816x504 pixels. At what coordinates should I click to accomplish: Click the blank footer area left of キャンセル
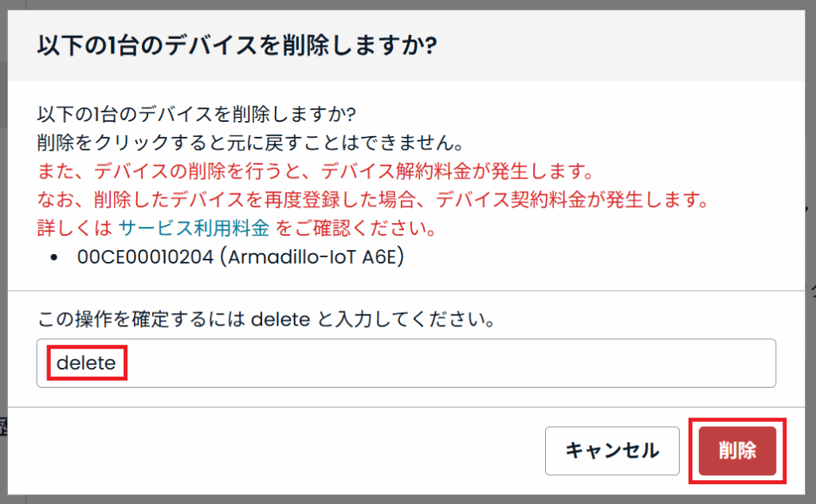(x=279, y=451)
